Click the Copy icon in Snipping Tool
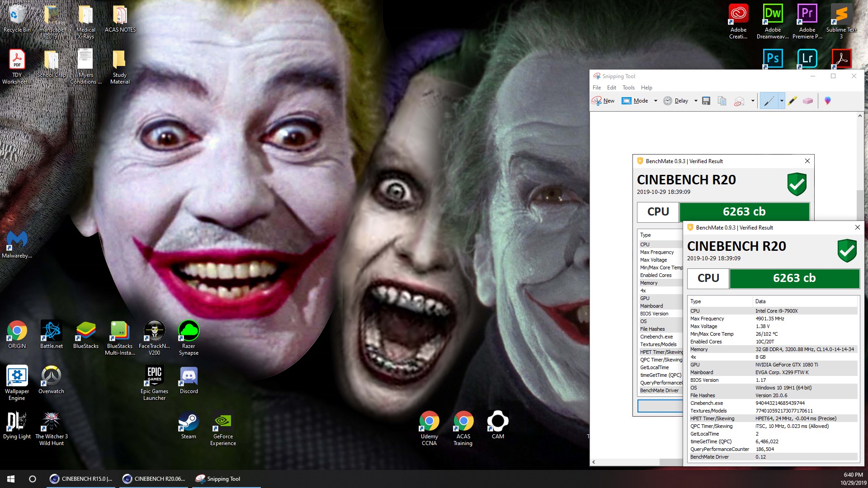Image resolution: width=868 pixels, height=488 pixels. click(x=722, y=101)
